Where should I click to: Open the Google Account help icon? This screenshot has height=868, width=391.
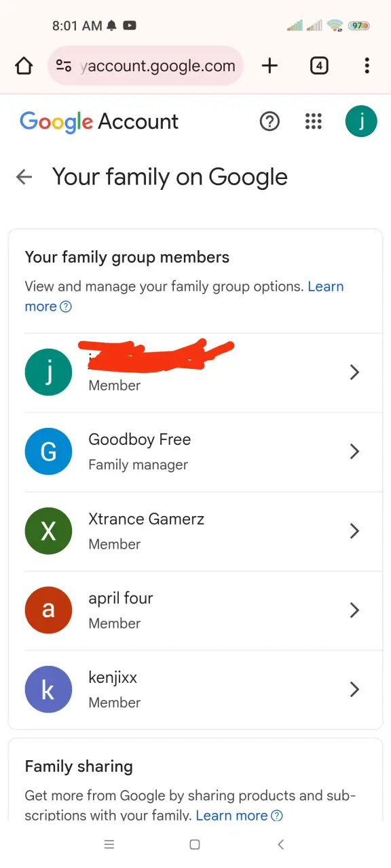pos(269,121)
